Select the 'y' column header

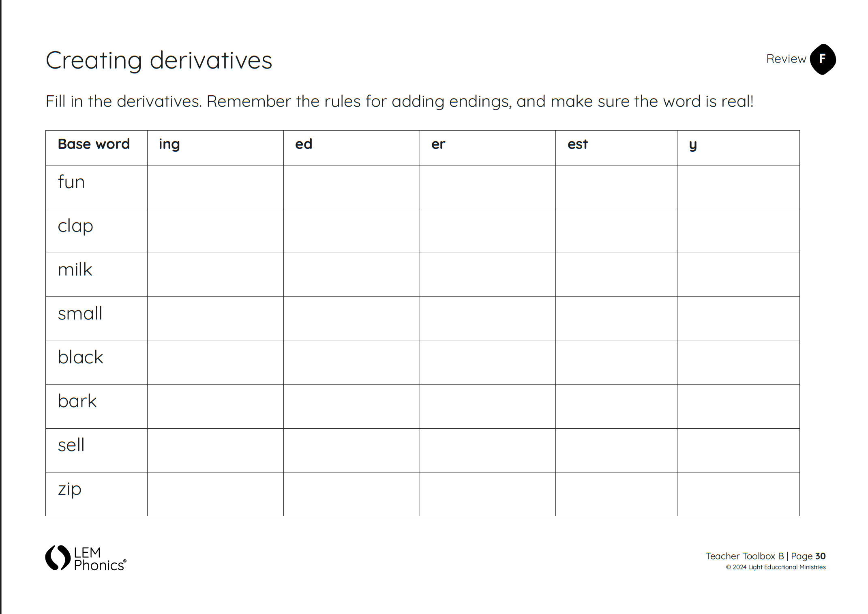738,148
